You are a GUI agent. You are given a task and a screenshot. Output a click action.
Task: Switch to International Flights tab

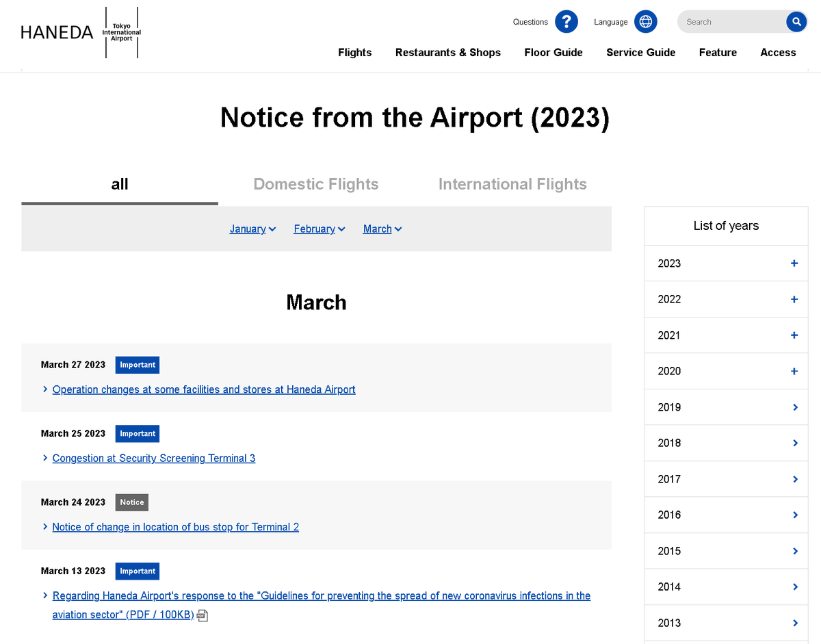(x=512, y=185)
